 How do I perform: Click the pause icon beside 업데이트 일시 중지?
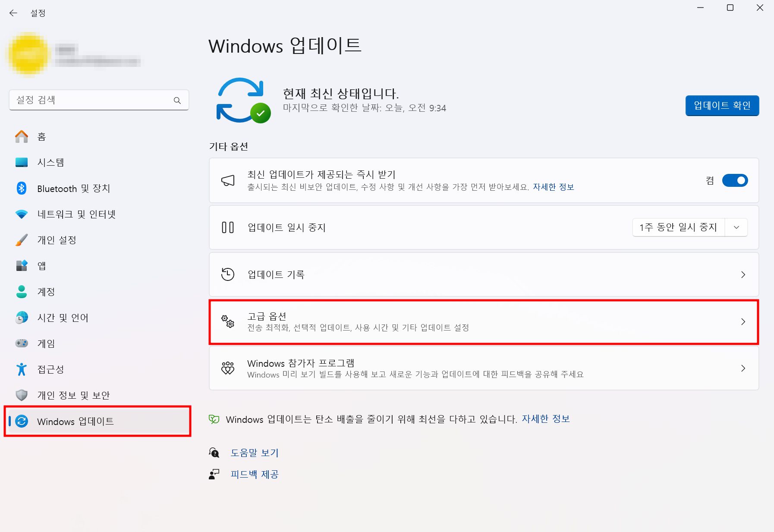[228, 227]
